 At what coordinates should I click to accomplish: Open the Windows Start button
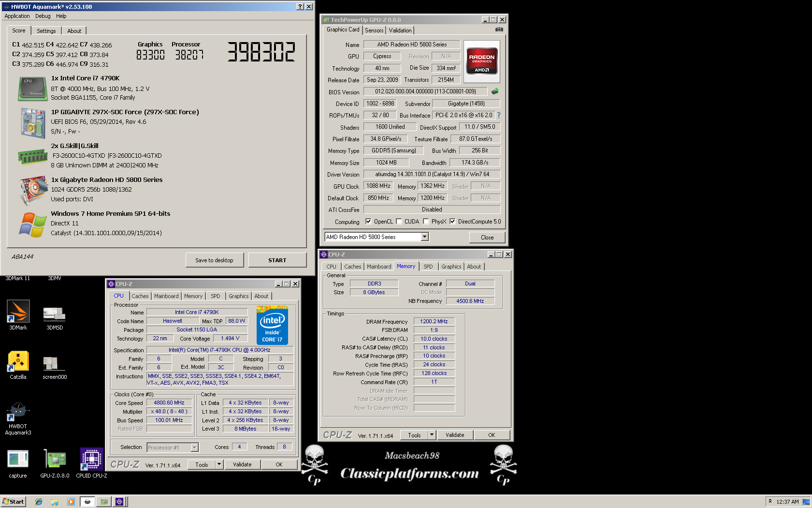pos(13,502)
